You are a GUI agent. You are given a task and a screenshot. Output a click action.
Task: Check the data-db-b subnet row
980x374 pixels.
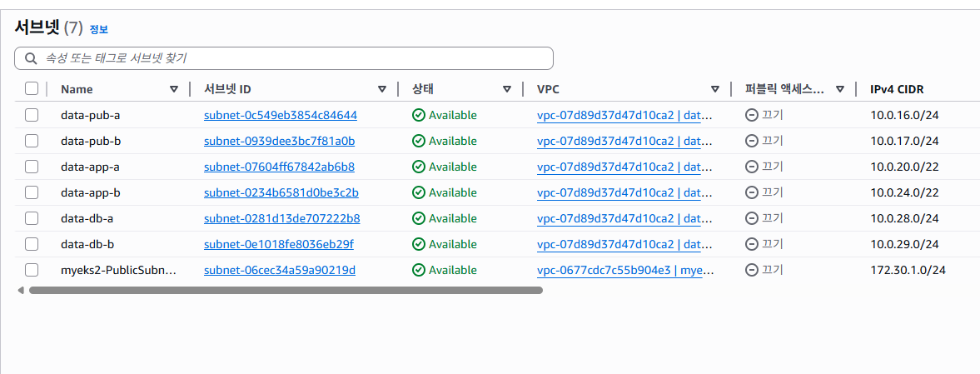32,244
